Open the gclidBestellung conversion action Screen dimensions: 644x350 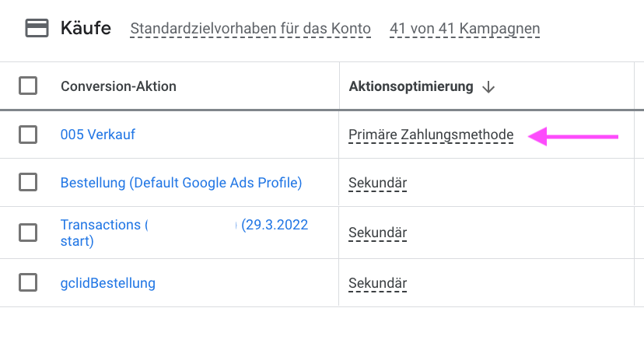pyautogui.click(x=108, y=283)
